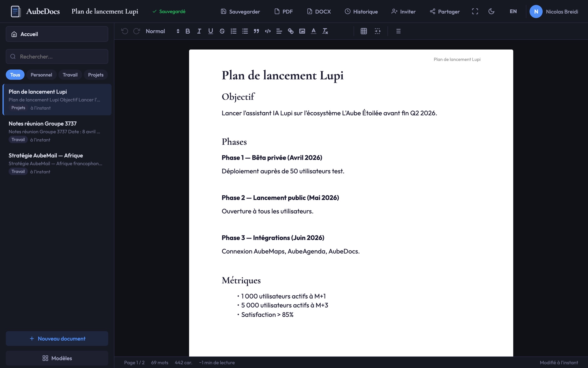Select the Tous filter tab
The width and height of the screenshot is (588, 368).
(15, 75)
